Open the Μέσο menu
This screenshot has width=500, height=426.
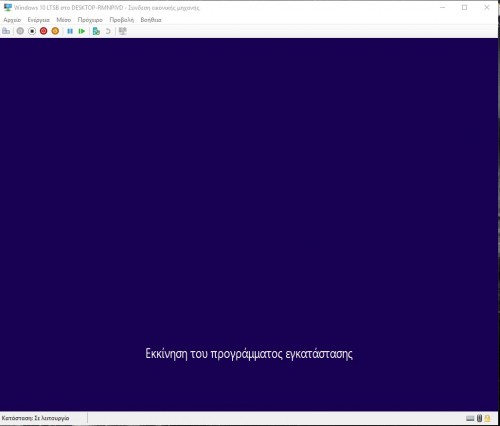point(64,20)
